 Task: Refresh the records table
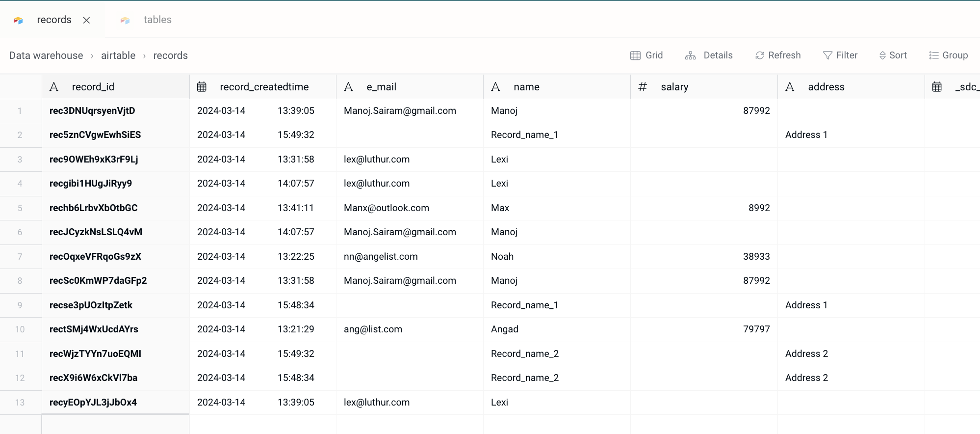tap(778, 55)
